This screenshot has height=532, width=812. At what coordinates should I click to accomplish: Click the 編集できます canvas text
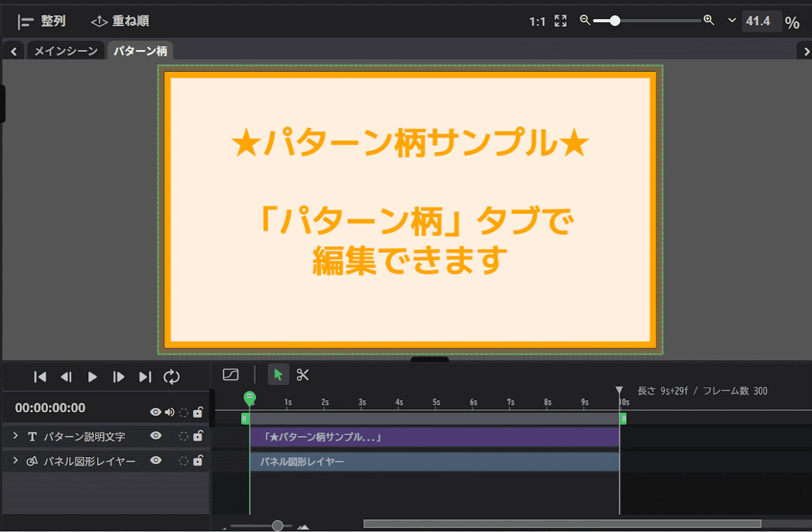(x=410, y=260)
